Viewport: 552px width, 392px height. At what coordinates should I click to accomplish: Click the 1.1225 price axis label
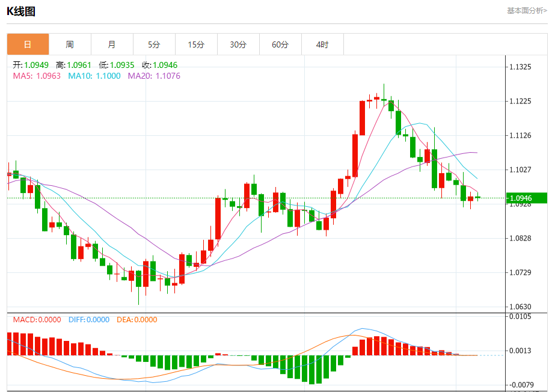click(x=520, y=102)
